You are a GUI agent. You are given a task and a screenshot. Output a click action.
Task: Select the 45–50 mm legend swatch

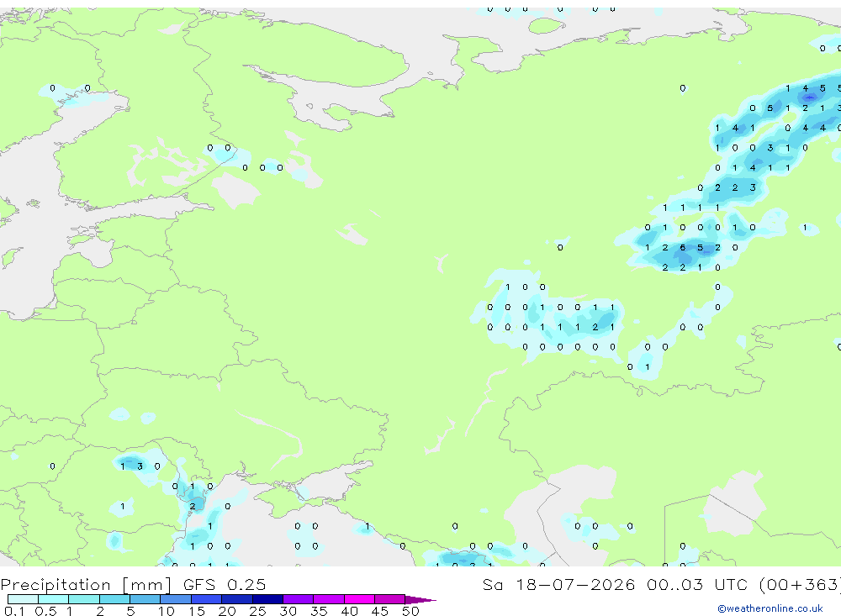(390, 599)
